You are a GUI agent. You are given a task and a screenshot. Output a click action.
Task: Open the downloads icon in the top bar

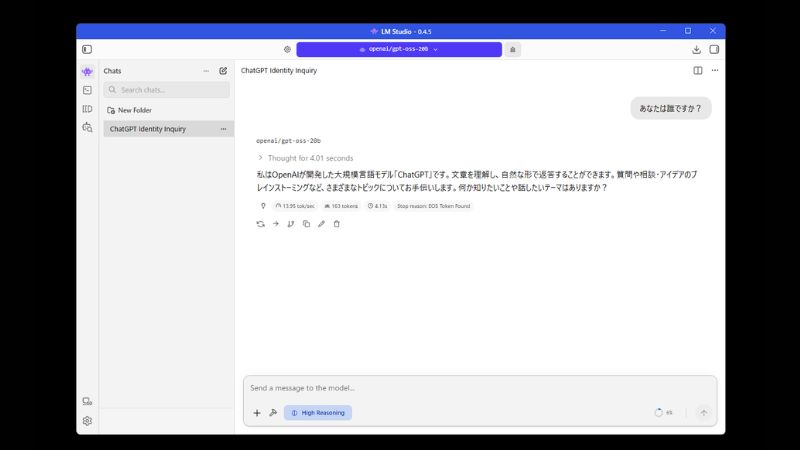696,49
